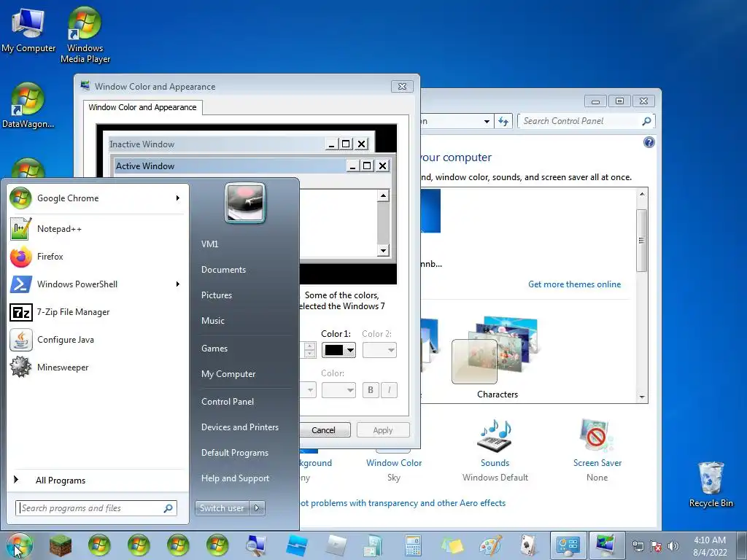Screen dimensions: 747x560
Task: Open Control Panel from the Start menu
Action: click(x=228, y=402)
